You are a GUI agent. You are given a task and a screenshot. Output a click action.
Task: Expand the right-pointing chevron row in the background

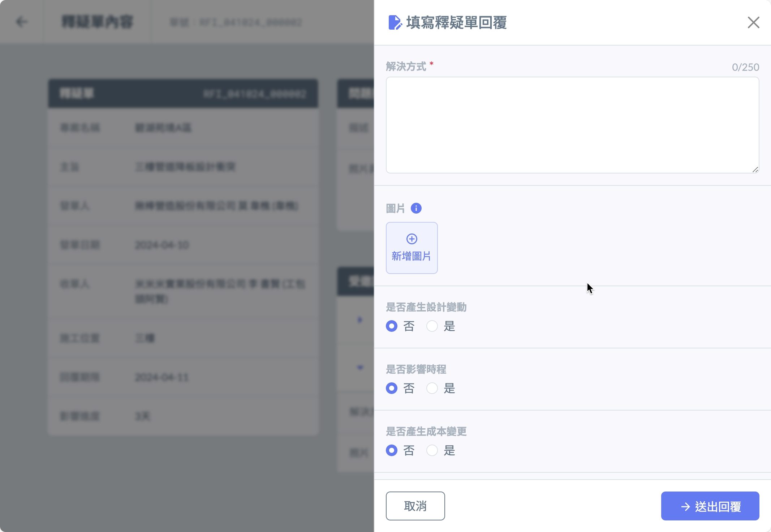click(359, 319)
